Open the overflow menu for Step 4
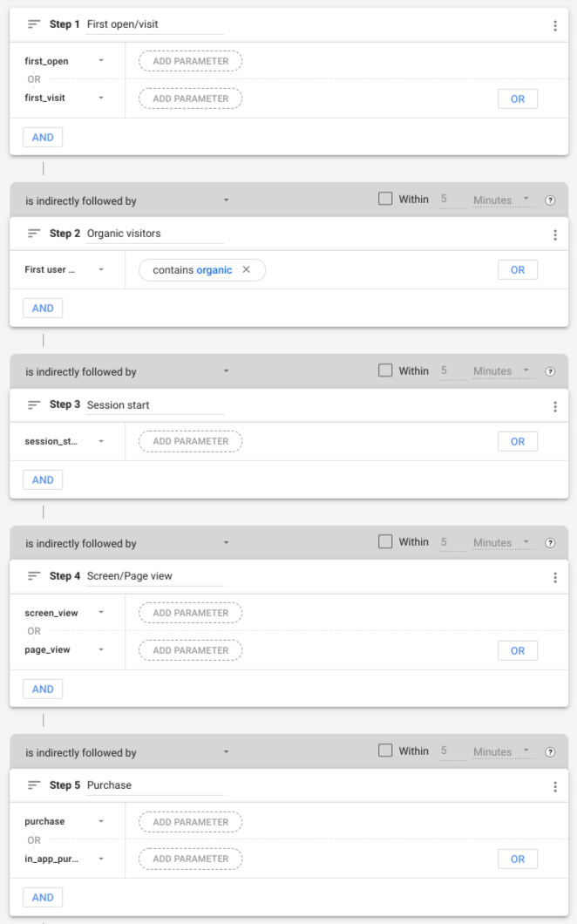 555,576
